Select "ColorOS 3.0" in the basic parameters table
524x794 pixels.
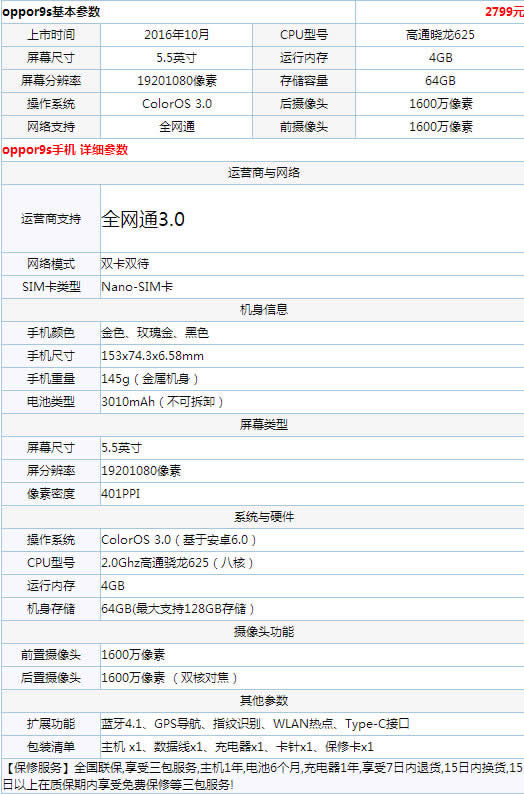tap(176, 104)
